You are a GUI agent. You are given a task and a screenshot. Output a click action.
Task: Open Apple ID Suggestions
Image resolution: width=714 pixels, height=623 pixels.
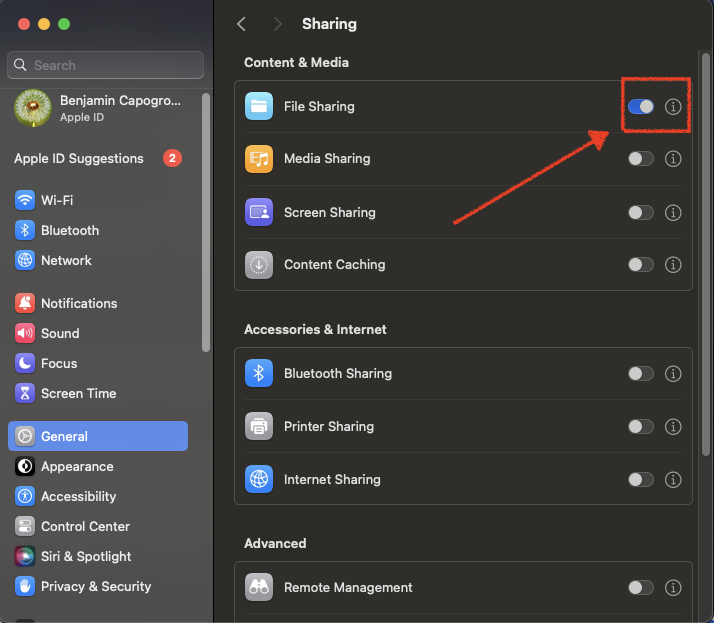point(98,158)
